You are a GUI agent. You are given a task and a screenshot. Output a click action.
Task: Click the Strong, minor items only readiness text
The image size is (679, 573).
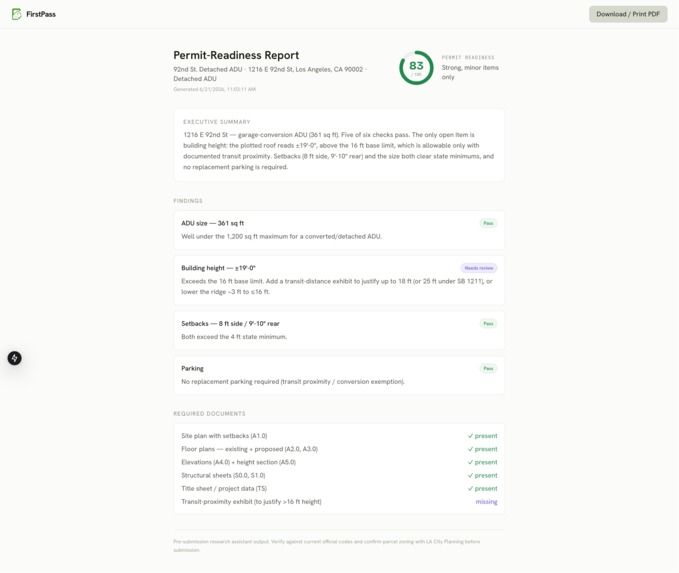point(470,72)
